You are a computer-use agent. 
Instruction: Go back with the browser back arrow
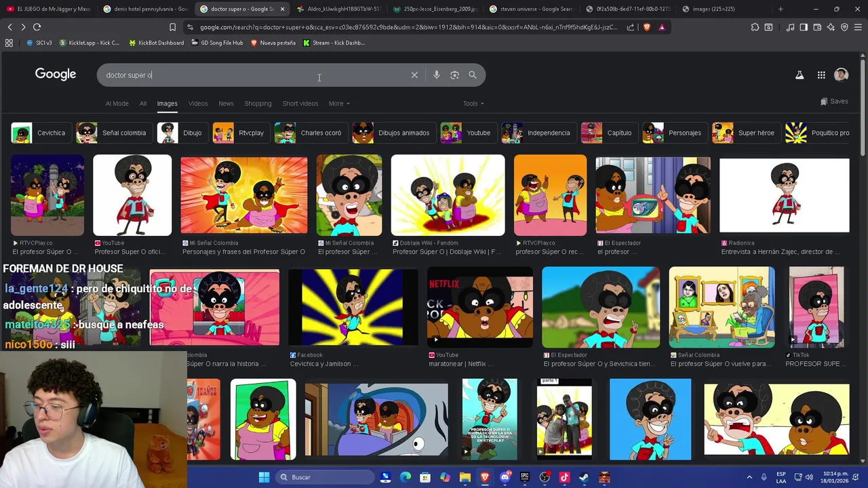pos(9,27)
